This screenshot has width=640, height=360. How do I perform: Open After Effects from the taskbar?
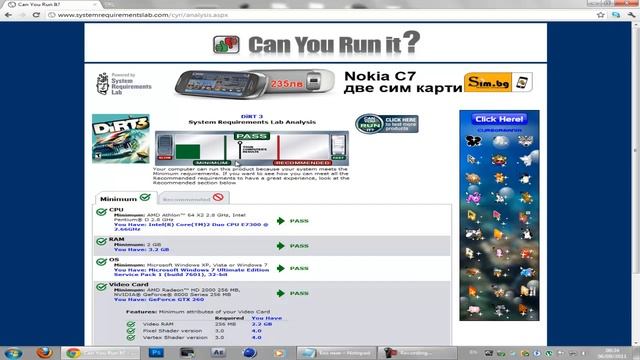point(218,353)
